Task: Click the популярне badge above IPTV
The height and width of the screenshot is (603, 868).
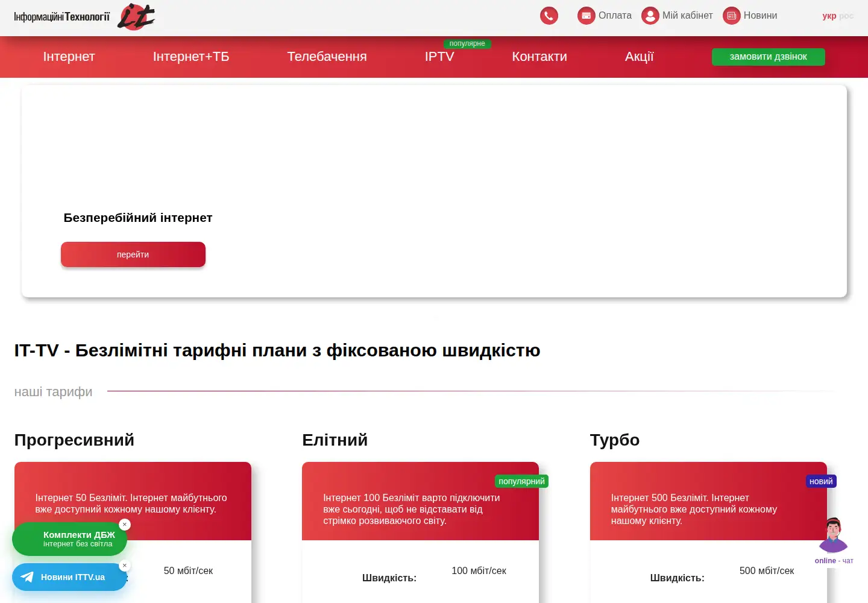Action: click(467, 43)
